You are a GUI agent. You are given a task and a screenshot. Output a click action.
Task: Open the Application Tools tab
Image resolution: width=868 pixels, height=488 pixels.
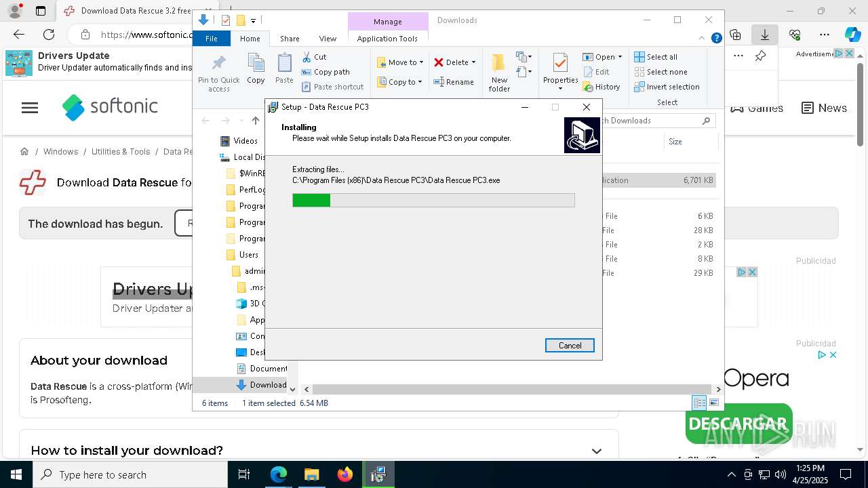387,39
